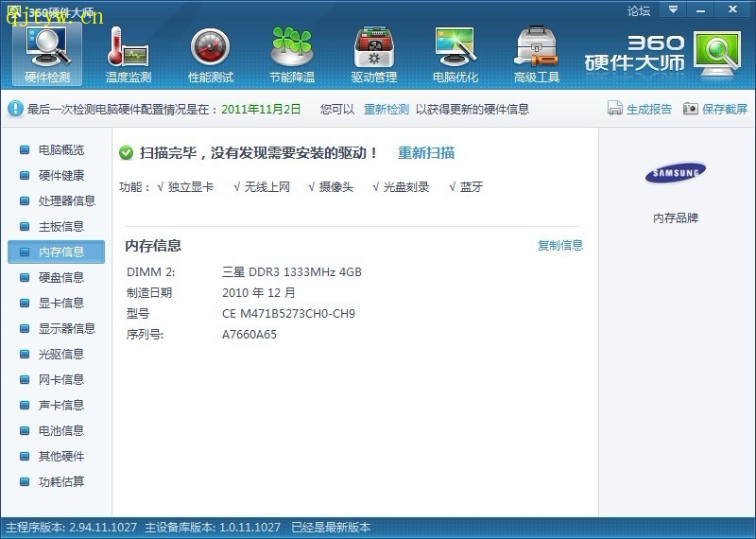Click the 内存信息 section heading

click(153, 246)
